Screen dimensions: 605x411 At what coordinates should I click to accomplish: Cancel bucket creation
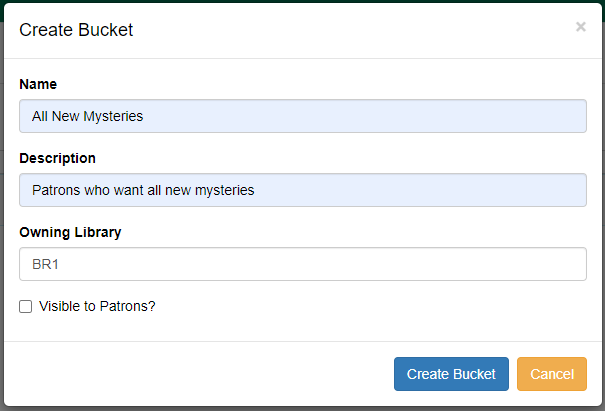[551, 374]
